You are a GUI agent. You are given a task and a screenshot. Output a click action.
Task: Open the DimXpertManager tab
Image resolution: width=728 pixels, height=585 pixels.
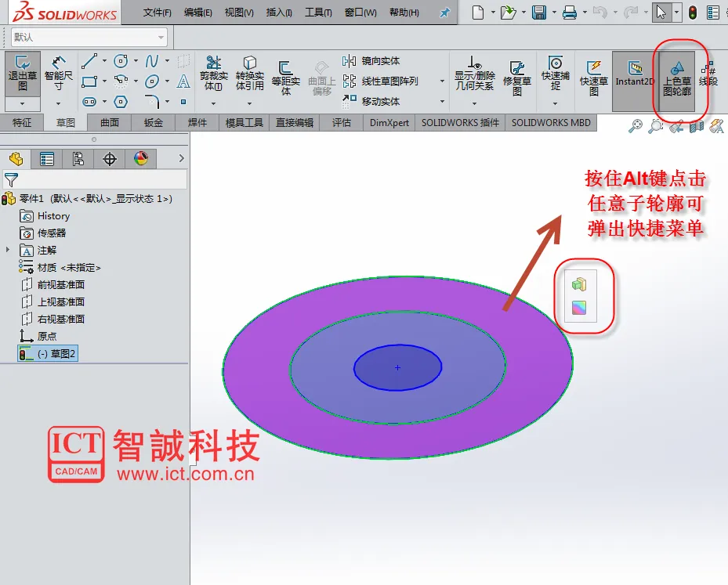pos(110,159)
